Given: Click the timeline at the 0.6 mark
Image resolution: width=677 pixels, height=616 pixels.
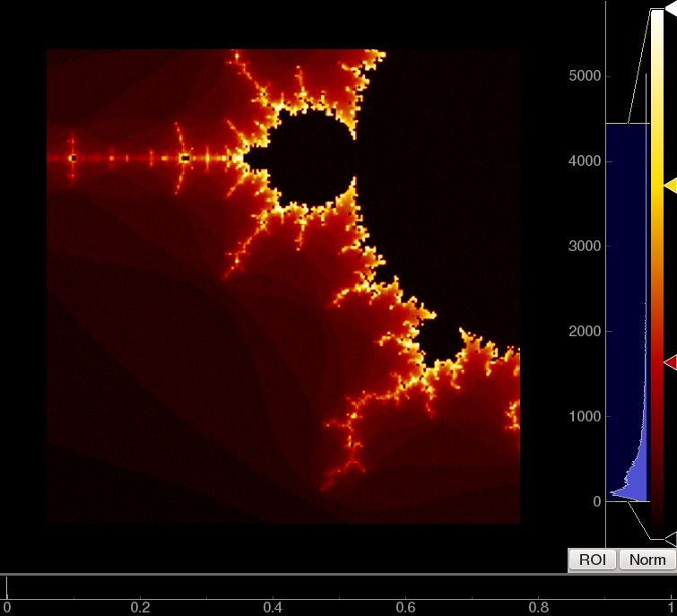Looking at the screenshot, I should pyautogui.click(x=406, y=599).
